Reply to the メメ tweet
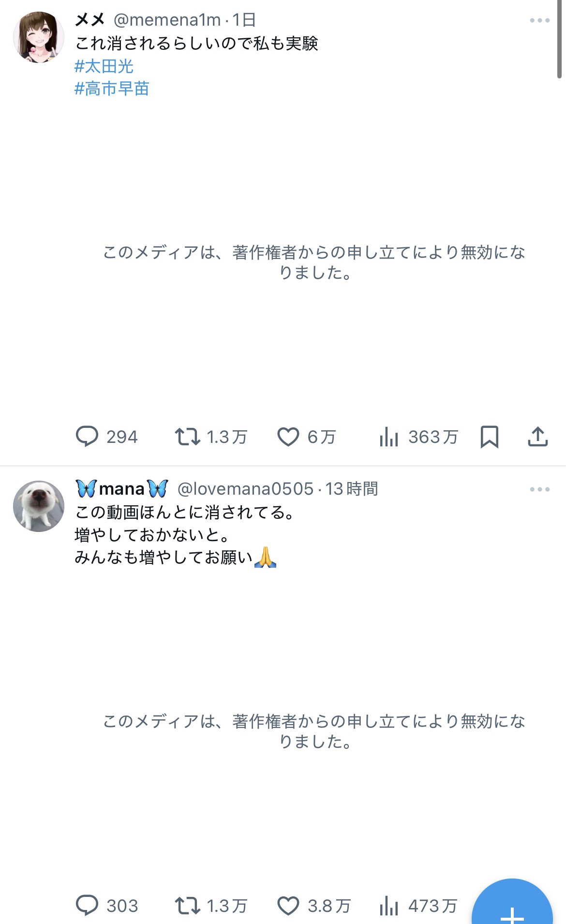566x924 pixels. point(87,437)
